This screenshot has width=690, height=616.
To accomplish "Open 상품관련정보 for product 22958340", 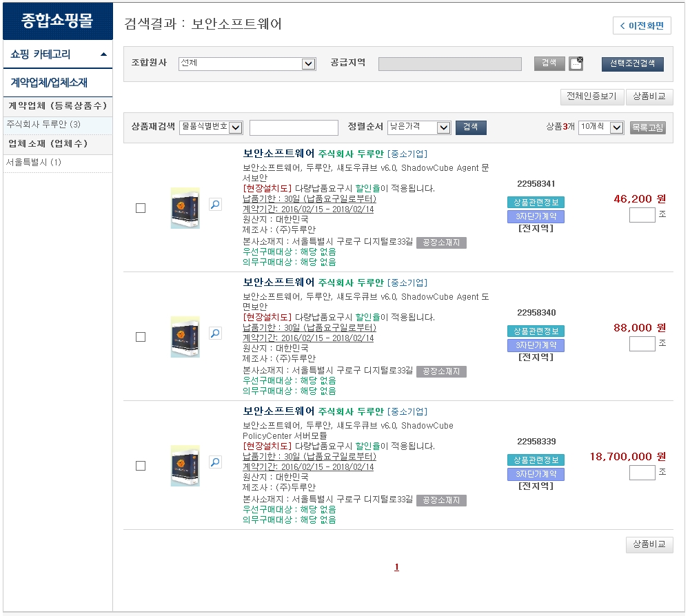I will pyautogui.click(x=536, y=331).
